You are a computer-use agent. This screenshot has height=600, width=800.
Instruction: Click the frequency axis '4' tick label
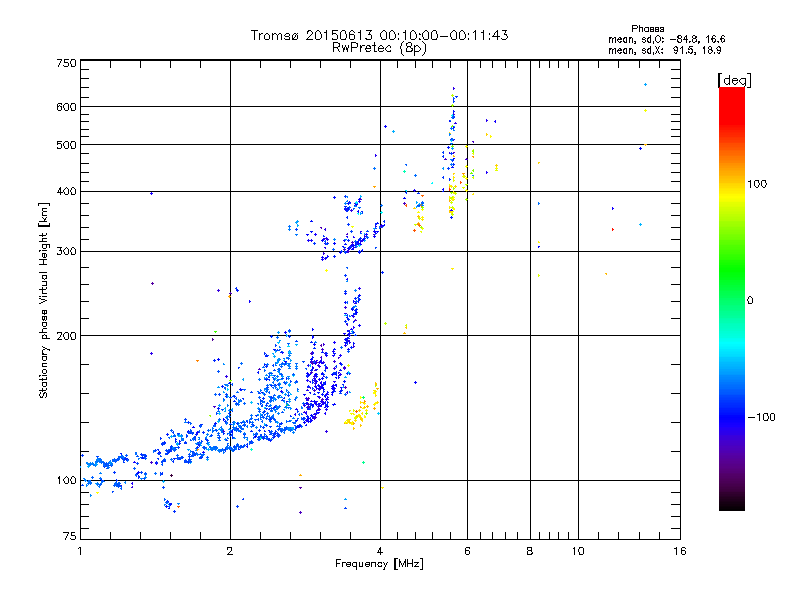coord(380,551)
